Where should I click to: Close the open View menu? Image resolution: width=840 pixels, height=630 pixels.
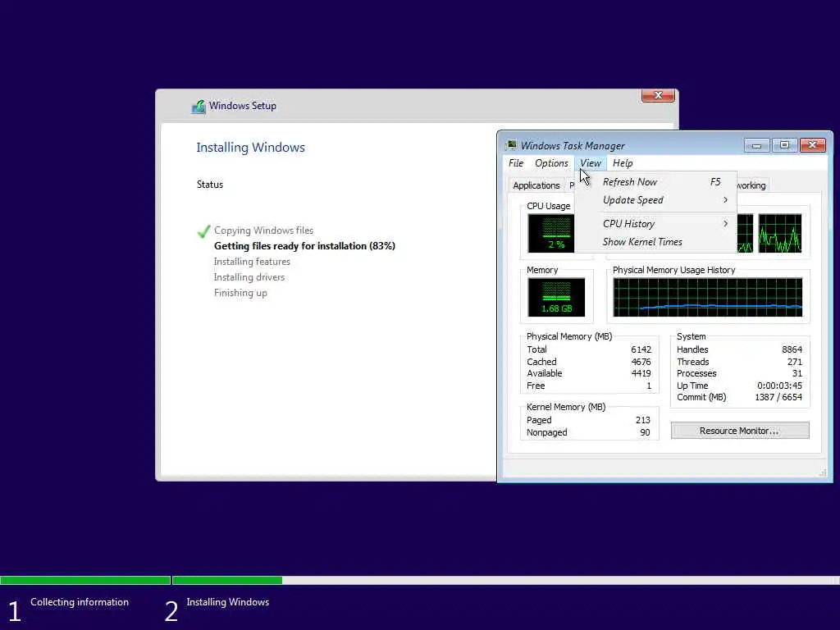(591, 163)
